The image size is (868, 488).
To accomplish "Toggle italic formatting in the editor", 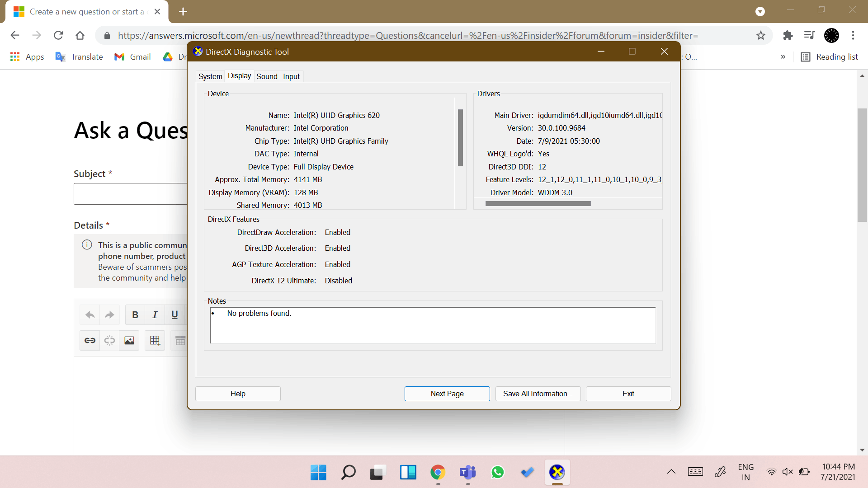I will click(155, 314).
